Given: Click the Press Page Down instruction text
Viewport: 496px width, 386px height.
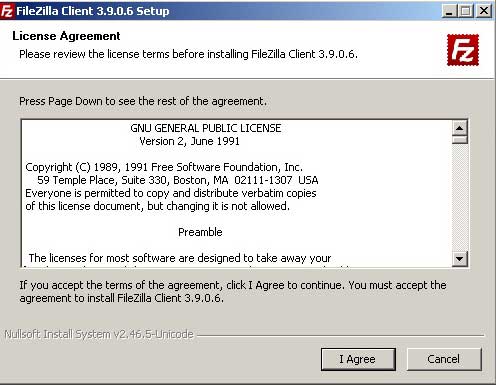Looking at the screenshot, I should (143, 101).
